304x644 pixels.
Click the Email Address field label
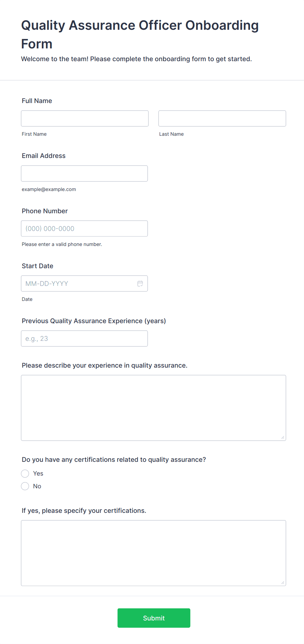[44, 156]
